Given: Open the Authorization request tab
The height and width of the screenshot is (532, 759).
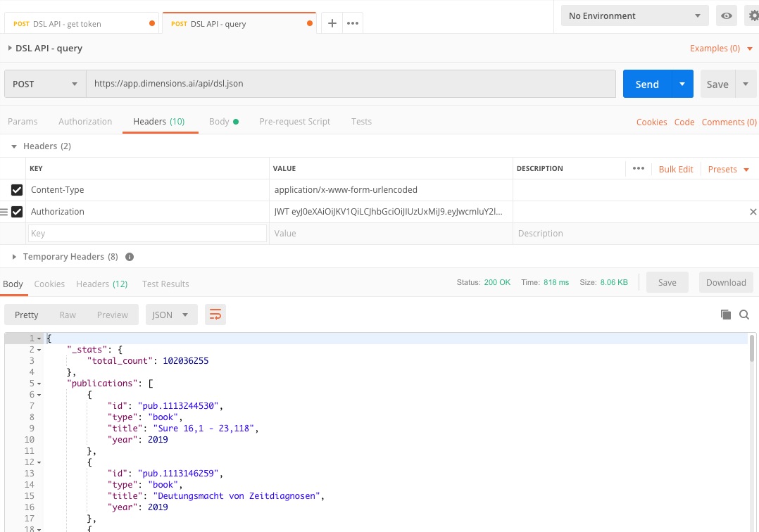Looking at the screenshot, I should pyautogui.click(x=85, y=122).
